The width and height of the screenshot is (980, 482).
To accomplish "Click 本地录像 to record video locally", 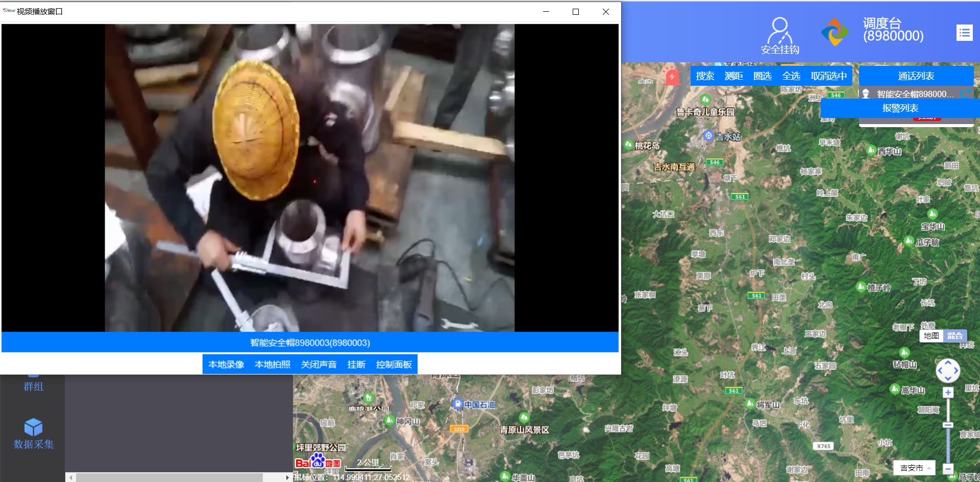I will click(226, 365).
